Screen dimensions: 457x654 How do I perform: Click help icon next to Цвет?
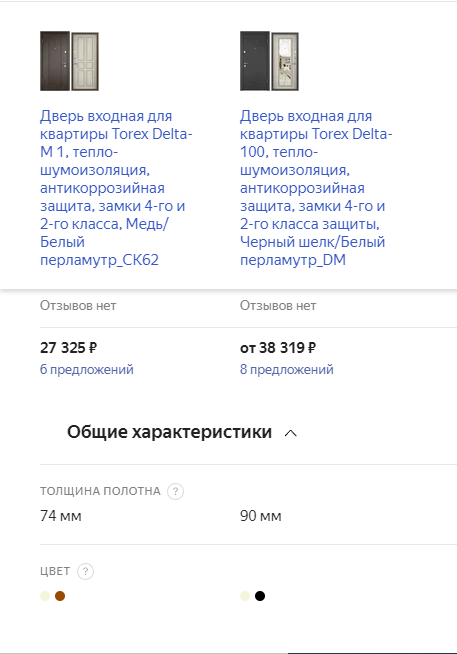85,571
